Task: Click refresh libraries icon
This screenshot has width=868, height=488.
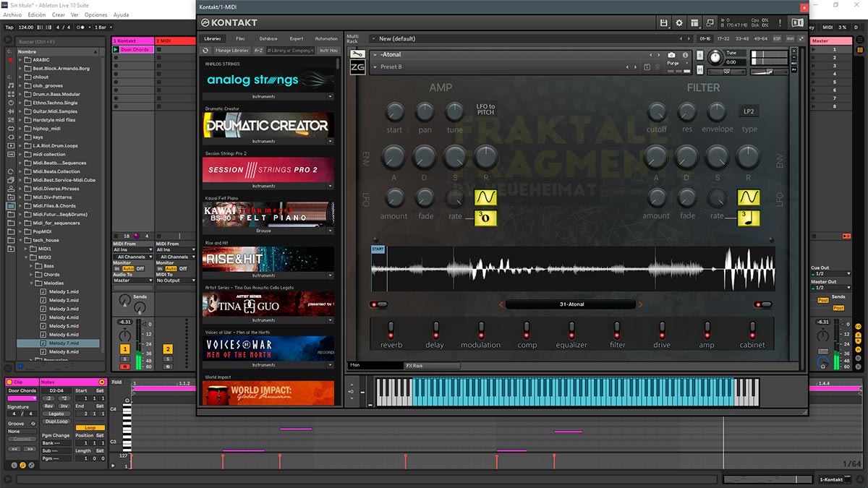Action: coord(206,51)
